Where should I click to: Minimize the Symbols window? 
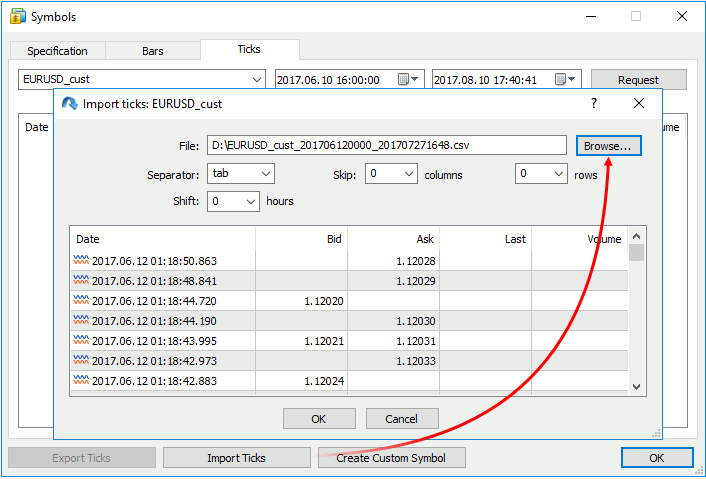tap(591, 17)
